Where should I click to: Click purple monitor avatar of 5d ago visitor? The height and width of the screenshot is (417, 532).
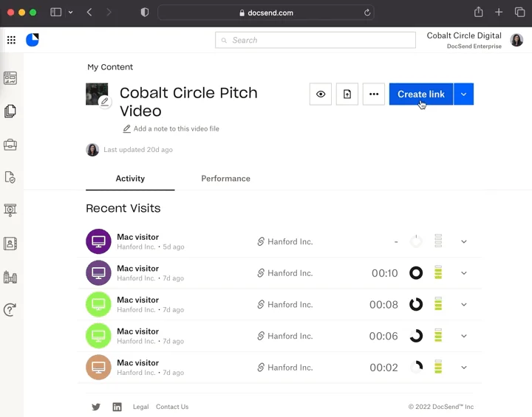pos(98,241)
